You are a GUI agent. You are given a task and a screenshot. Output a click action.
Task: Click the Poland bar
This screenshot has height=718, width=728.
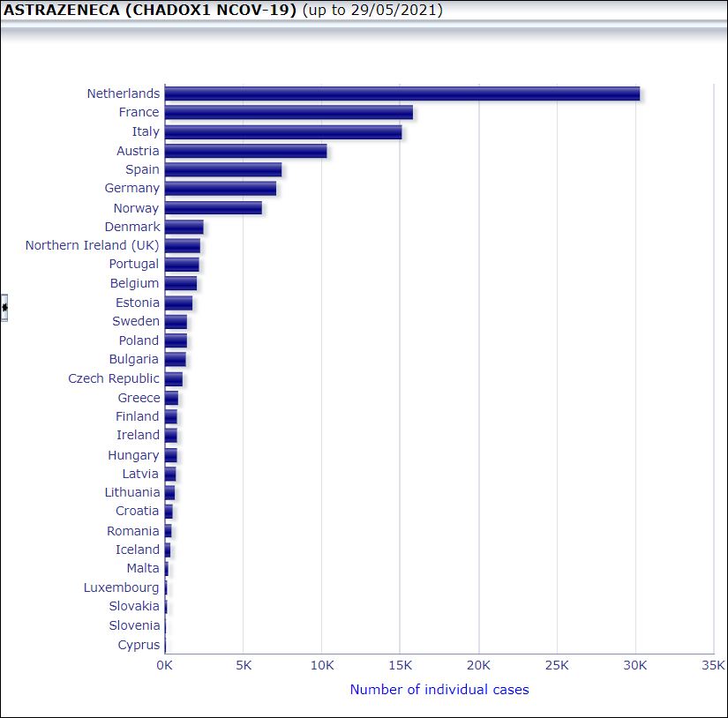pyautogui.click(x=176, y=340)
